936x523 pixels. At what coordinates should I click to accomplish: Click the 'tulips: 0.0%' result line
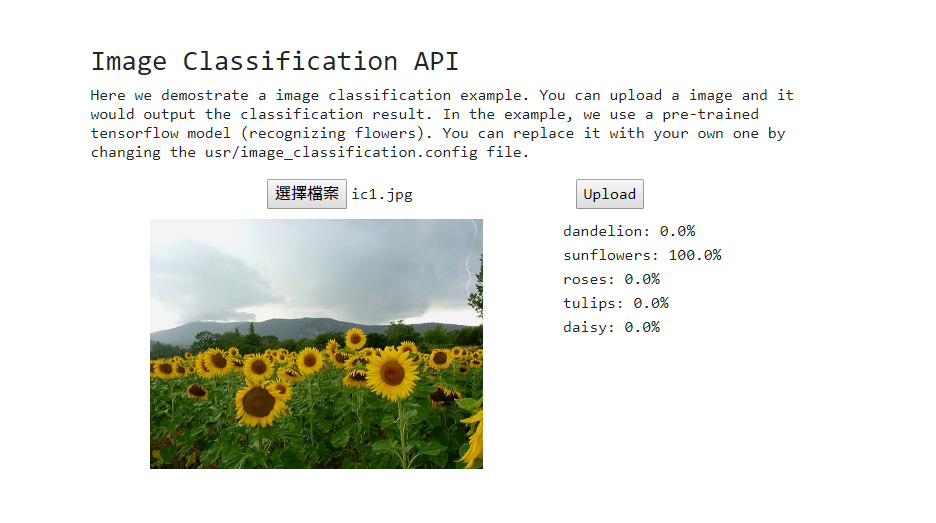tap(615, 303)
